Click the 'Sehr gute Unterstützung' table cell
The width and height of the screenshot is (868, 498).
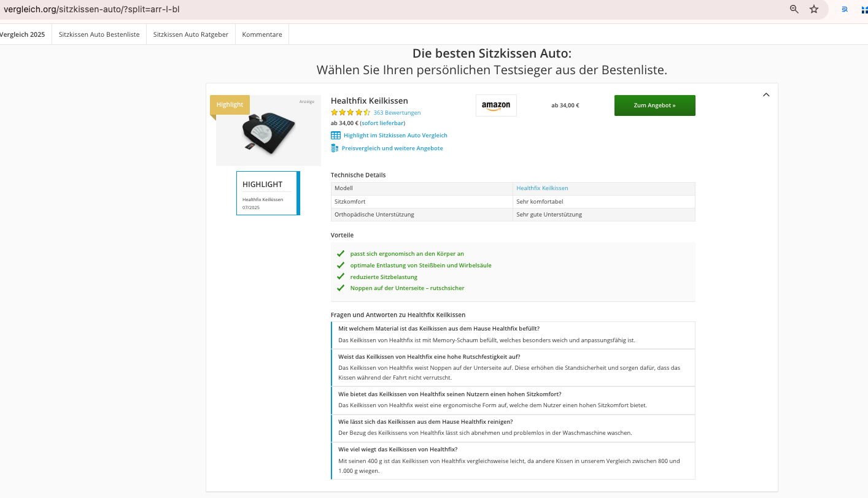(x=604, y=215)
